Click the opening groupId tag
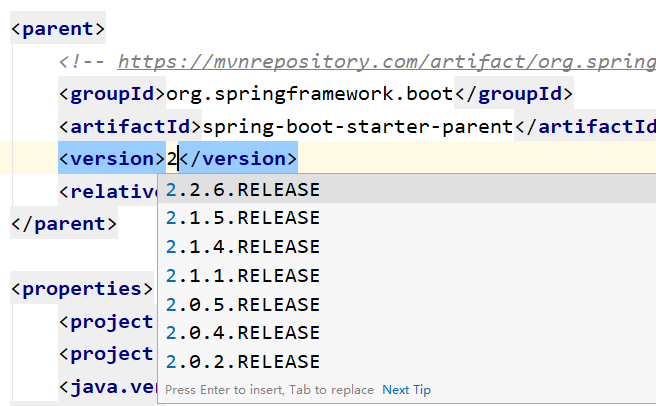 112,94
